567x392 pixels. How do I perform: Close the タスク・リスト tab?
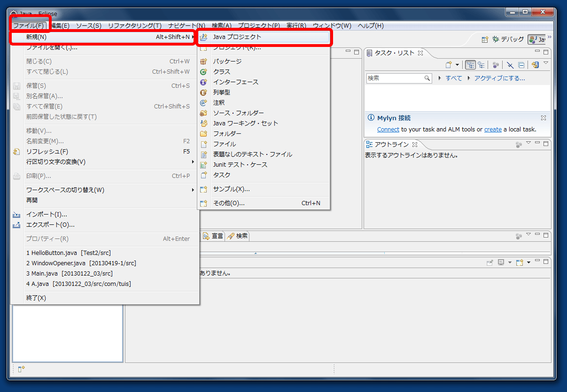pyautogui.click(x=420, y=53)
